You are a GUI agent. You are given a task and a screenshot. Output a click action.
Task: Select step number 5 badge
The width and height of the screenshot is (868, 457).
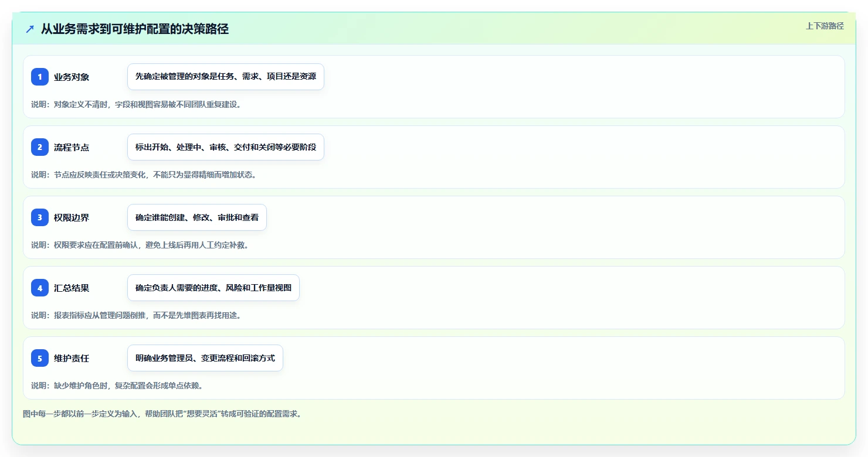click(40, 358)
